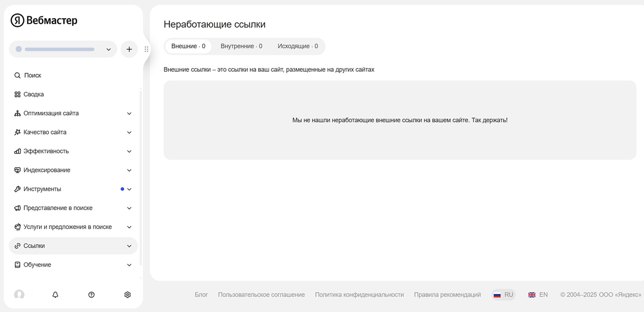This screenshot has width=644, height=312.
Task: Click the Индексирование label
Action: click(x=47, y=170)
